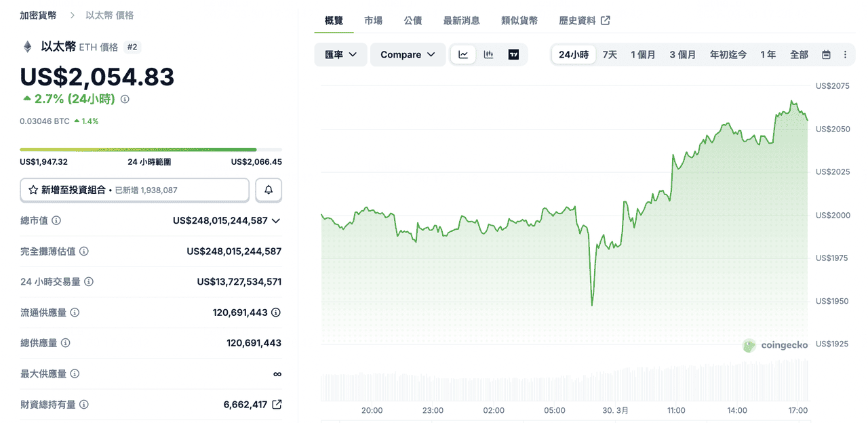This screenshot has width=868, height=423.
Task: Switch to candlestick chart view
Action: pyautogui.click(x=488, y=55)
